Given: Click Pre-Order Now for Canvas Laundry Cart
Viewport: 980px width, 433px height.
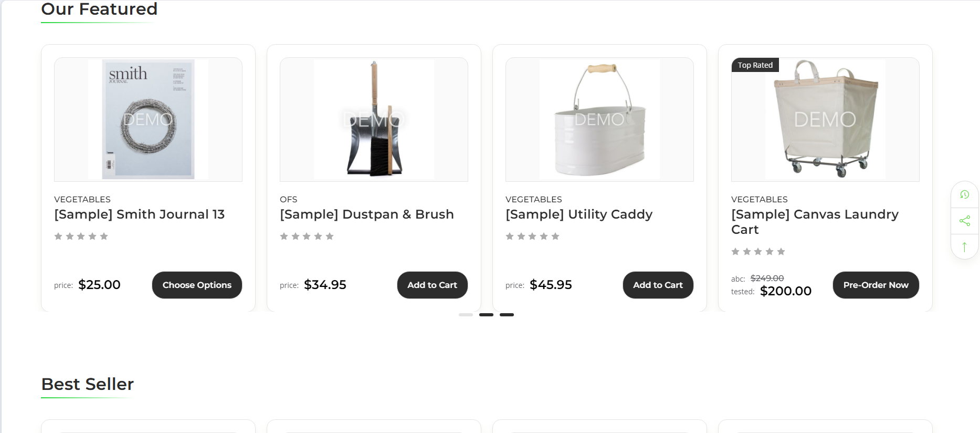Looking at the screenshot, I should [x=876, y=285].
